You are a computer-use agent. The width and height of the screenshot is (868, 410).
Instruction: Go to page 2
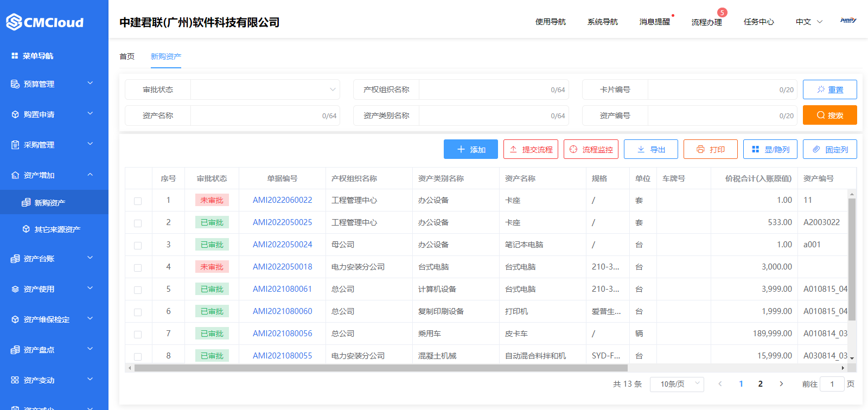[761, 384]
